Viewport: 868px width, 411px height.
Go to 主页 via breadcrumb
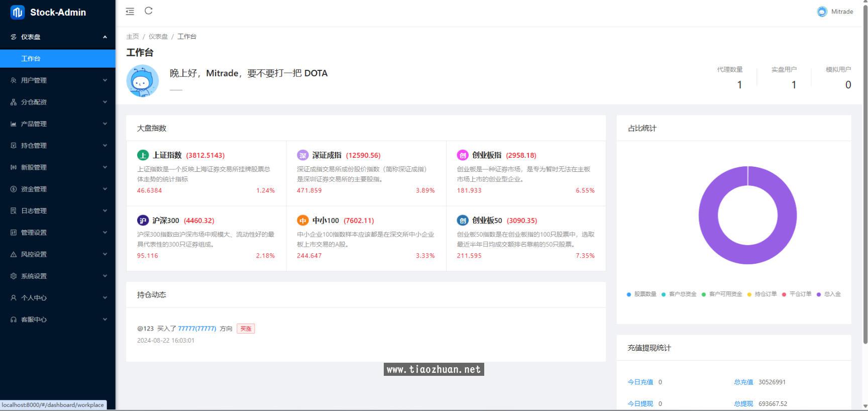pyautogui.click(x=132, y=37)
